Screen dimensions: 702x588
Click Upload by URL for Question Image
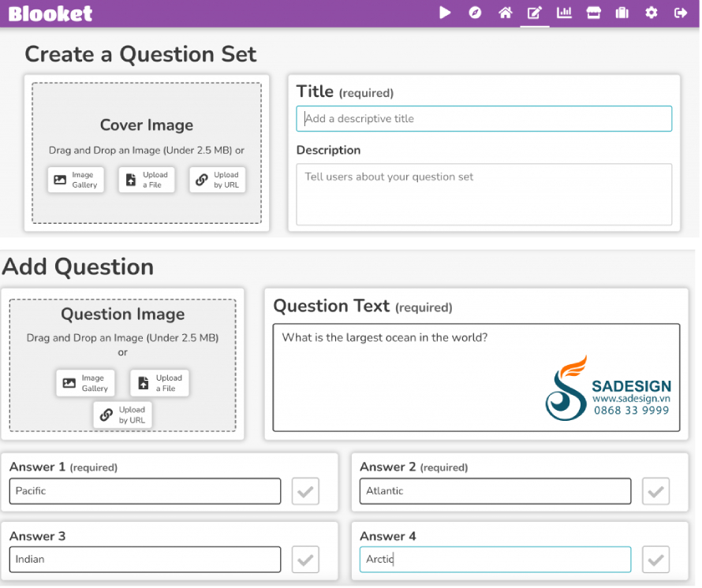click(x=123, y=415)
